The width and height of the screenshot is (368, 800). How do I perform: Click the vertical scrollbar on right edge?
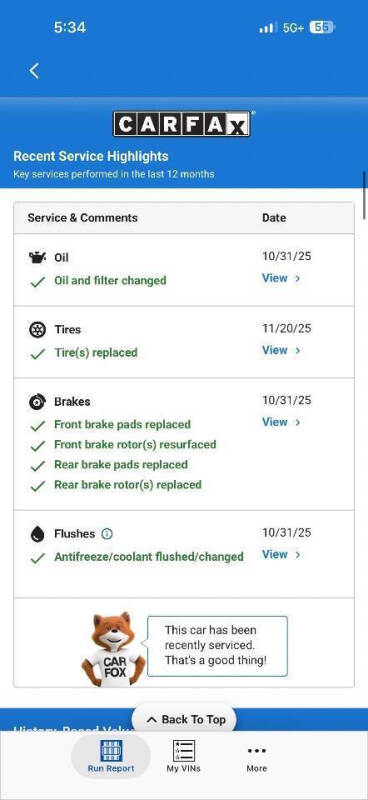(x=364, y=195)
